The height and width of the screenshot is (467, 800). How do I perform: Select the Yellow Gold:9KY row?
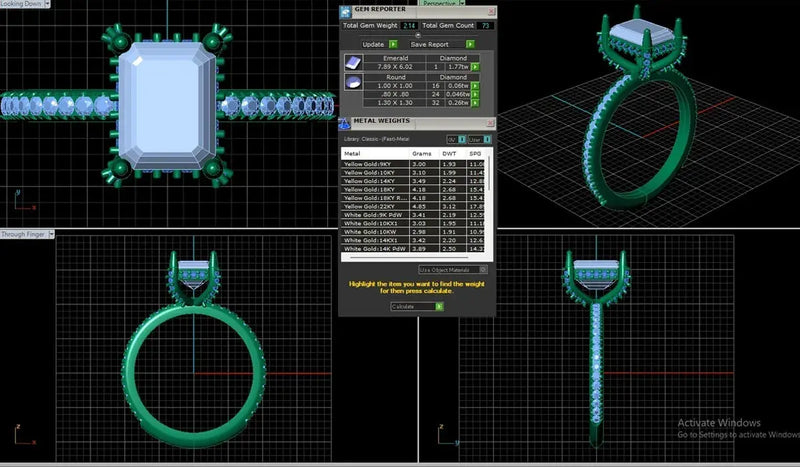tap(413, 164)
